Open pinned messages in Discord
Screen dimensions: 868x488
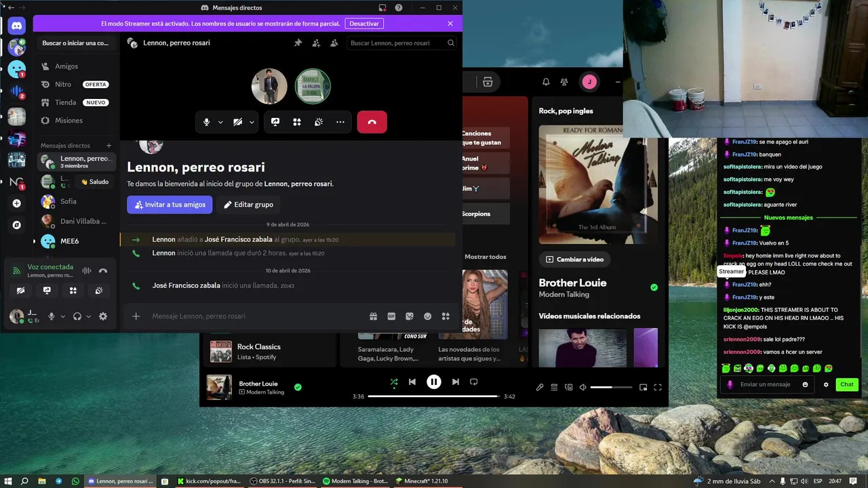point(298,43)
